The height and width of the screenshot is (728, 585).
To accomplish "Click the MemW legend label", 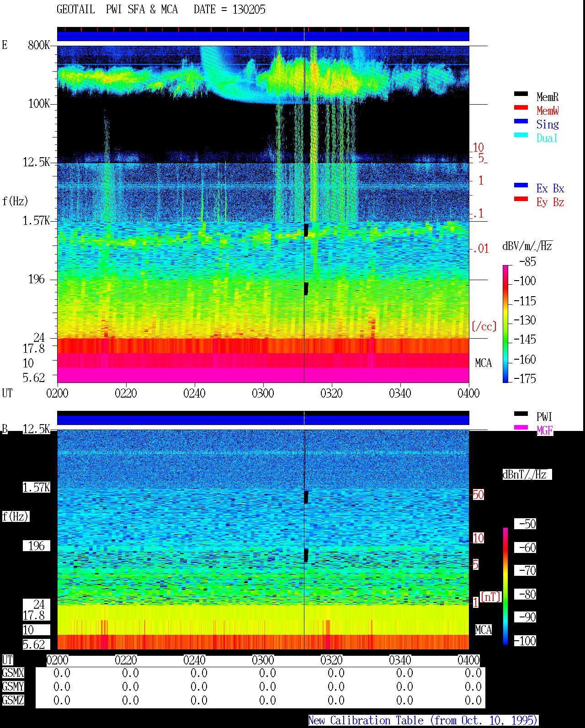I will coord(548,111).
